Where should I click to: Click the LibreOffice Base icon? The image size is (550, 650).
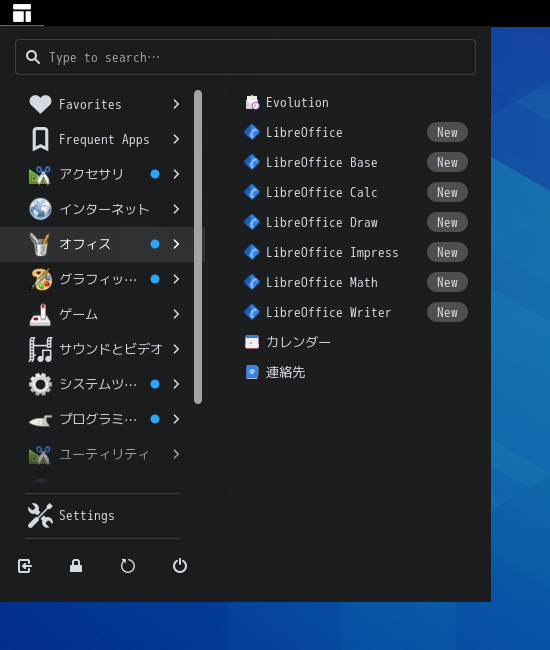[252, 162]
